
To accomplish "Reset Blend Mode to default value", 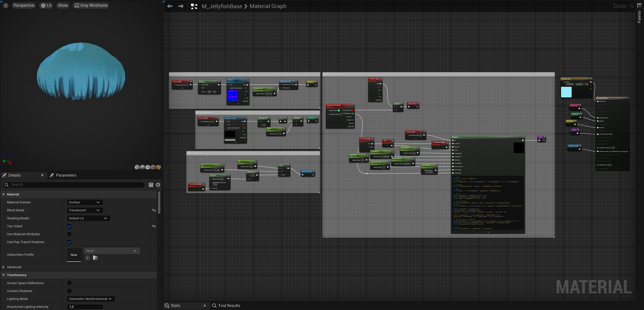I will [154, 210].
